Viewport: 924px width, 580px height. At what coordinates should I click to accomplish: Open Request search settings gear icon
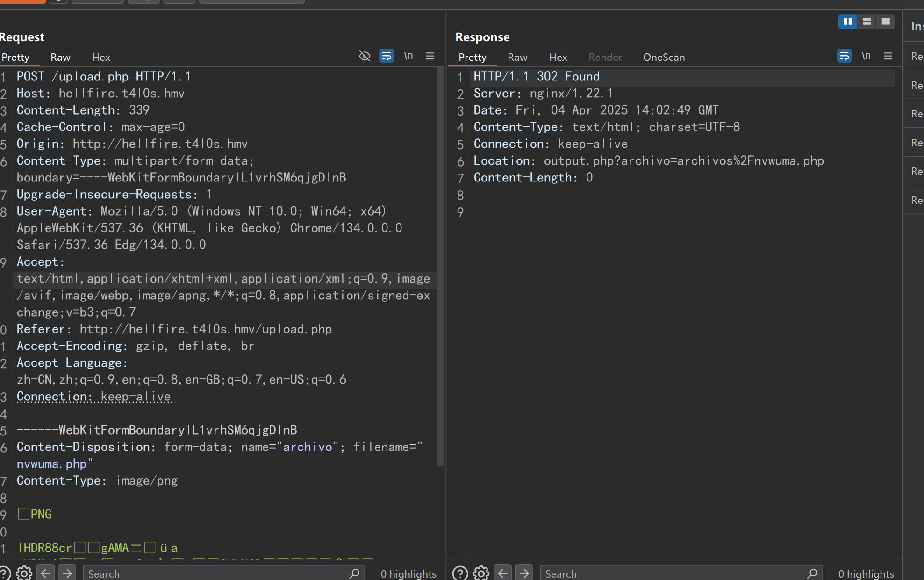click(x=24, y=573)
